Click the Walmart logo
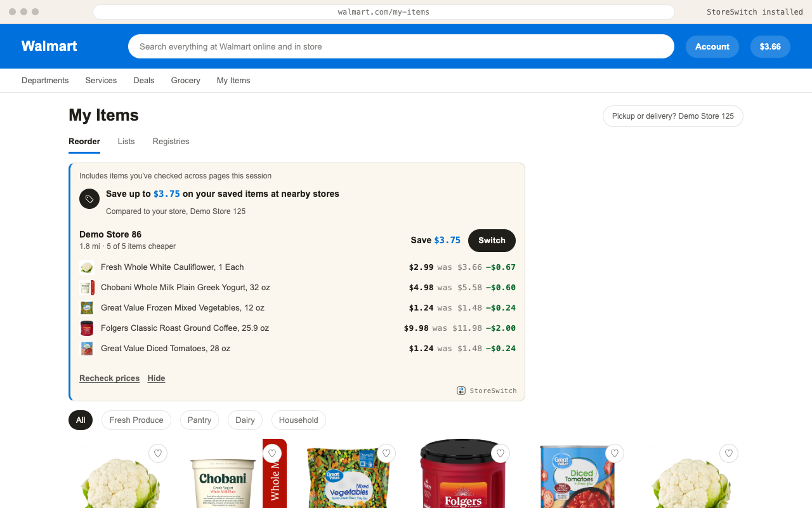 (49, 46)
